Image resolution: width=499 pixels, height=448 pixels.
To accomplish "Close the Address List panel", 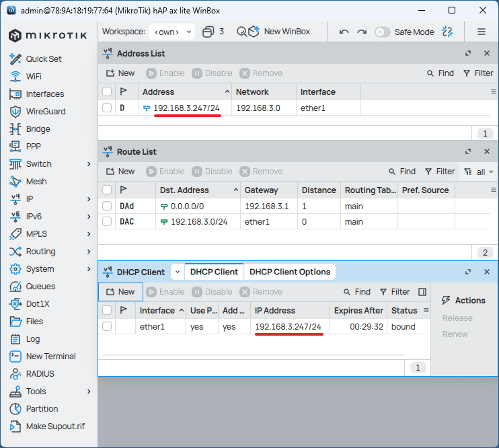I will pyautogui.click(x=487, y=53).
